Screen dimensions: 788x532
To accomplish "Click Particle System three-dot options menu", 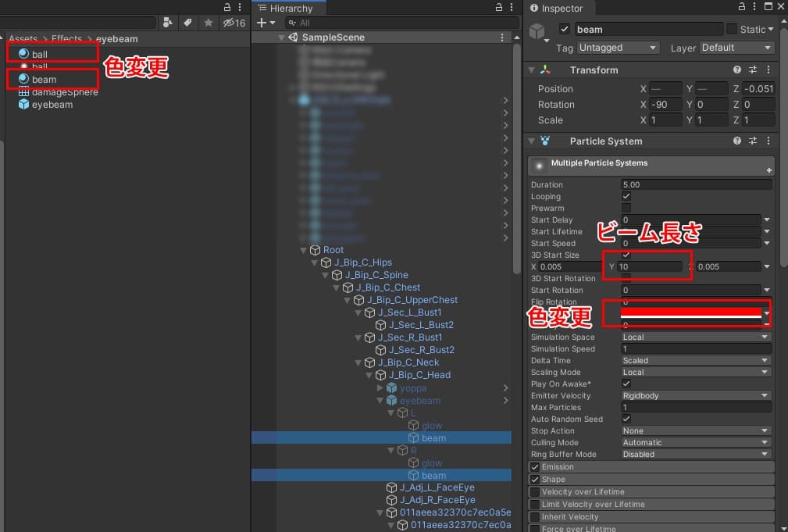I will pyautogui.click(x=769, y=141).
